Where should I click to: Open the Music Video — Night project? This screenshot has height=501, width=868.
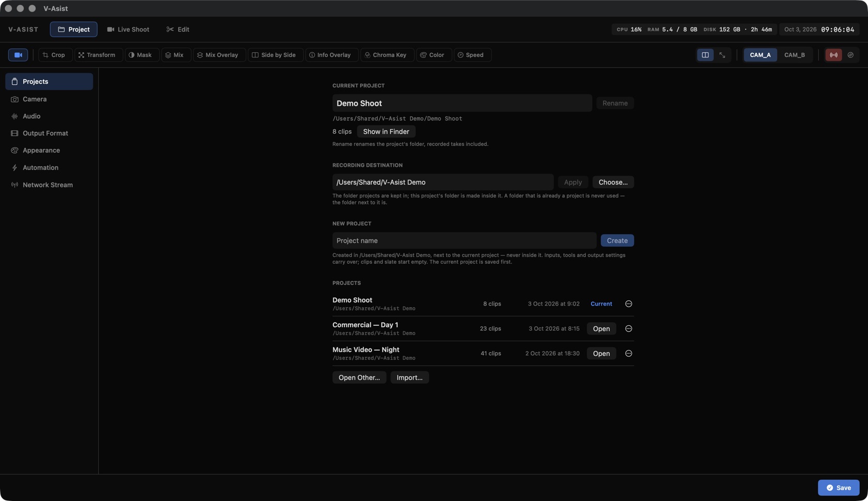pos(601,354)
